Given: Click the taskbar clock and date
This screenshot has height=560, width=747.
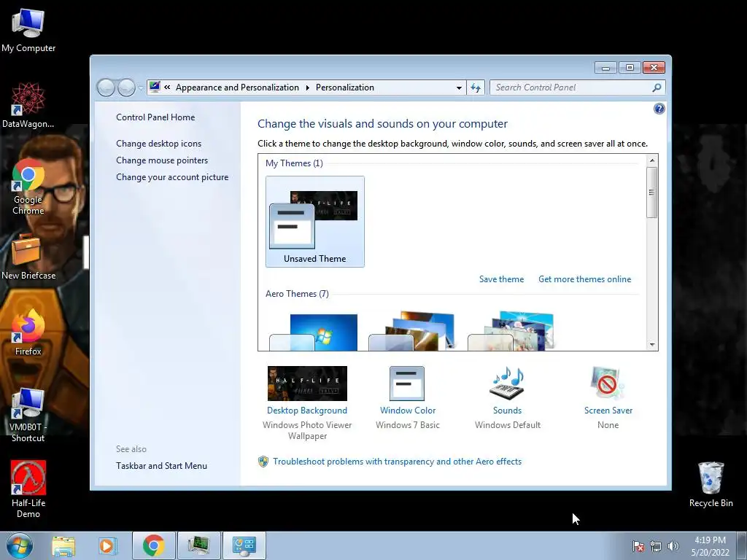Looking at the screenshot, I should (x=710, y=546).
